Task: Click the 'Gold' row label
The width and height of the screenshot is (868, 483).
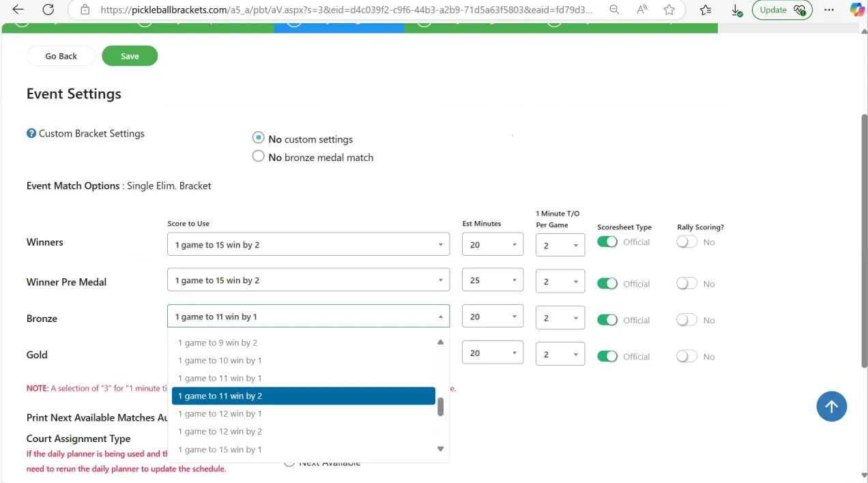Action: click(37, 355)
